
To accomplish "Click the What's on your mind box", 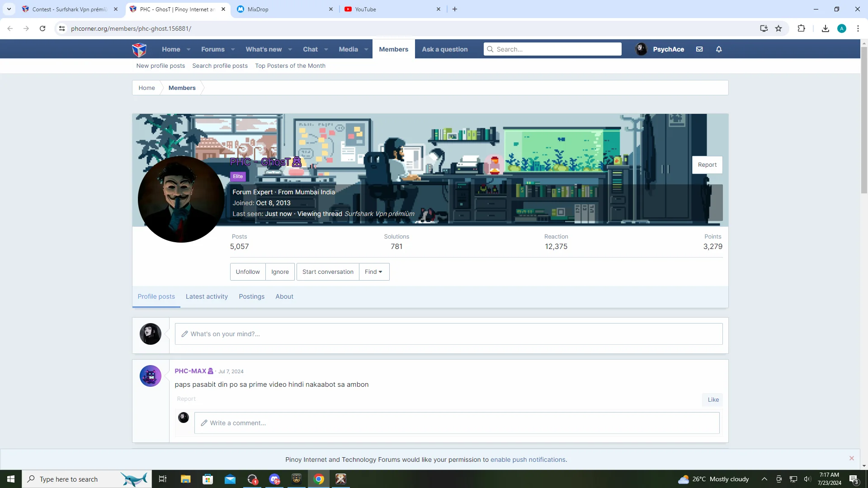I will pos(448,334).
